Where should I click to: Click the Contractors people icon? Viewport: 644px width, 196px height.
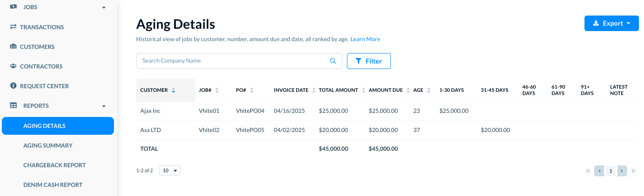click(x=13, y=66)
